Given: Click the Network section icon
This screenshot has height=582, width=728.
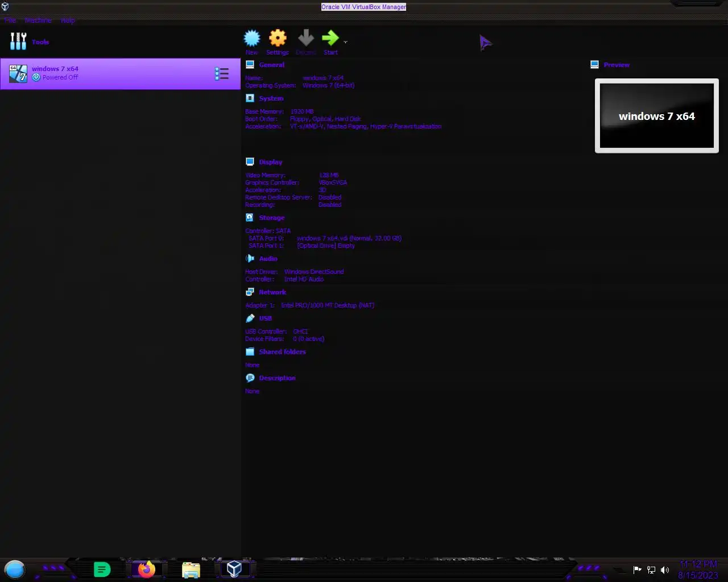Looking at the screenshot, I should point(250,292).
